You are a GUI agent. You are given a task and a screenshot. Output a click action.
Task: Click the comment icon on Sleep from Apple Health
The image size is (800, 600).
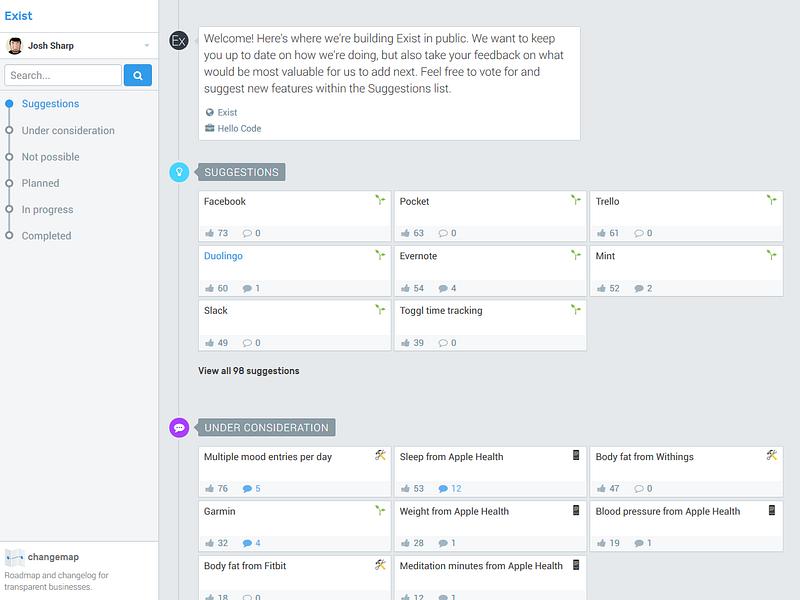point(443,489)
